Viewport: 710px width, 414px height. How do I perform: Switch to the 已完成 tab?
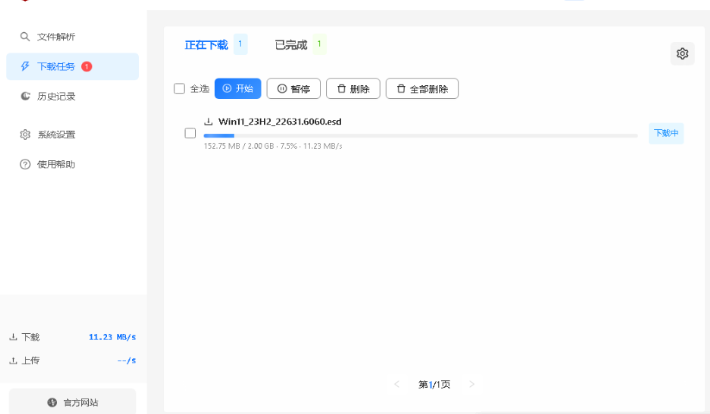[x=291, y=45]
